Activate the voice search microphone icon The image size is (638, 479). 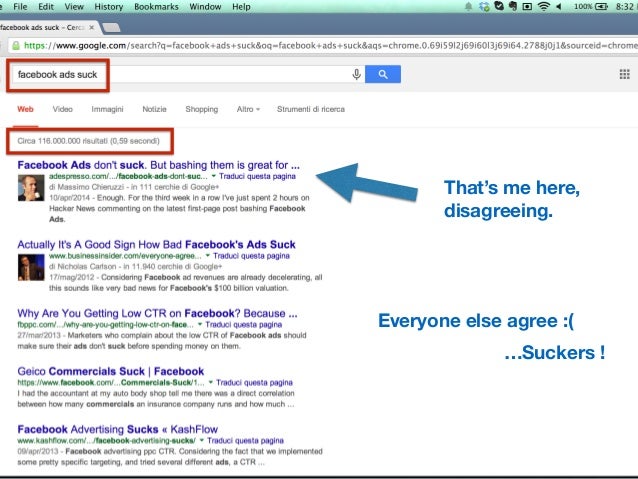pyautogui.click(x=356, y=74)
